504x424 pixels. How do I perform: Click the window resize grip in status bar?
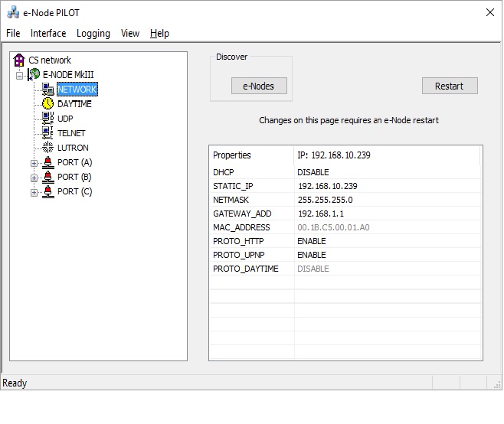pyautogui.click(x=497, y=384)
